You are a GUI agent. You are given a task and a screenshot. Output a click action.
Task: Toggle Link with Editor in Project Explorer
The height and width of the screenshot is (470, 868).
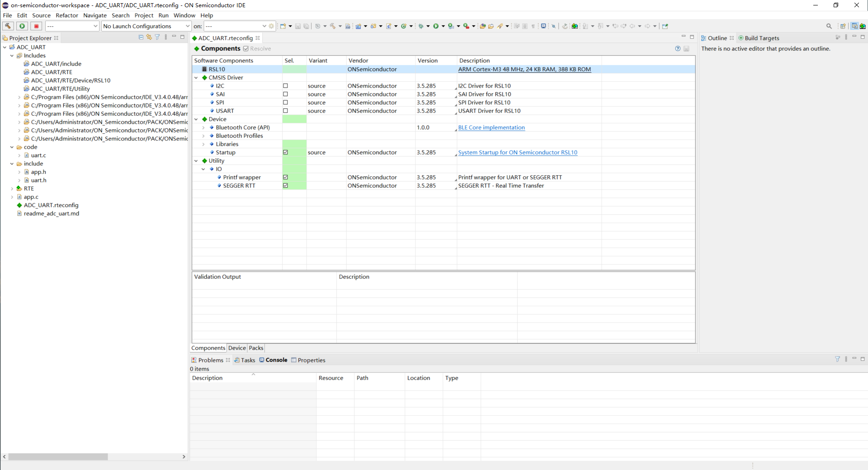pyautogui.click(x=149, y=37)
